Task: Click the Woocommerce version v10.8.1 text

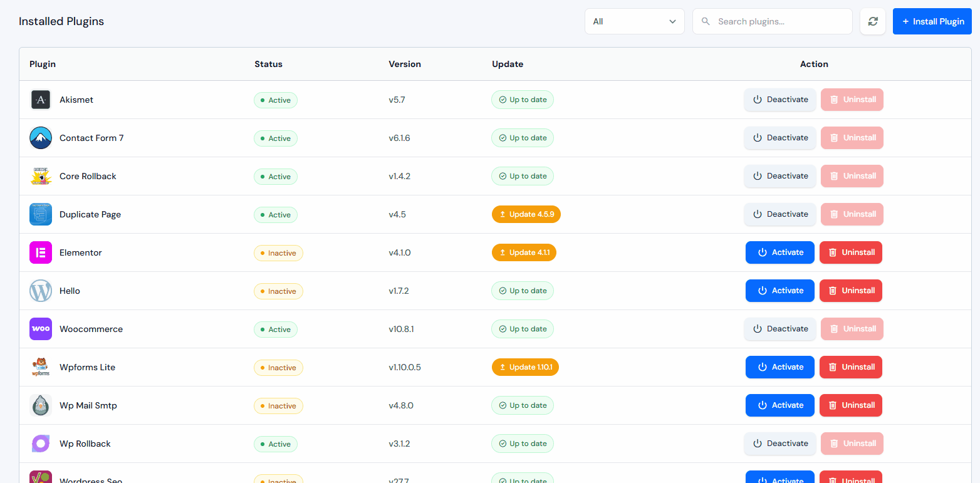Action: [401, 329]
